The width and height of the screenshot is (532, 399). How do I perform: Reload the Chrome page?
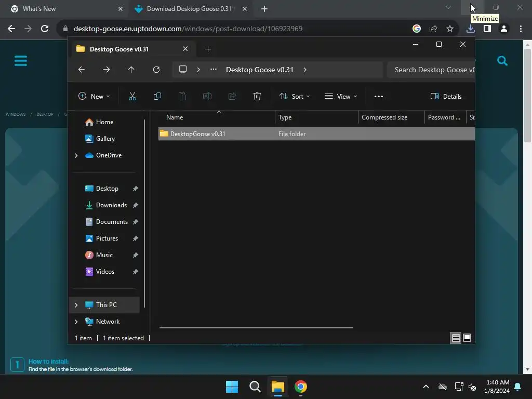coord(45,29)
